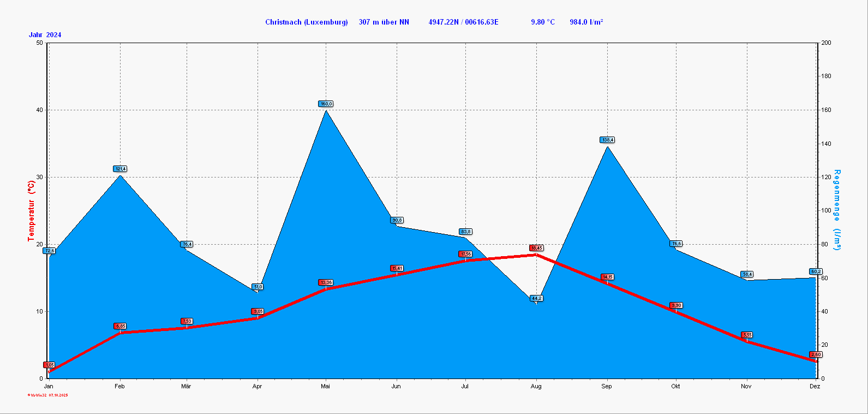Click the 44,2 rainfall label for August

(x=536, y=298)
